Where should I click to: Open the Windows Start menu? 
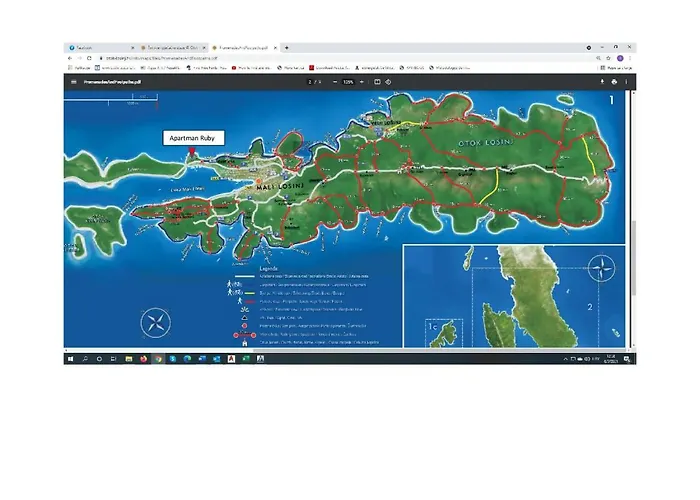click(x=71, y=358)
